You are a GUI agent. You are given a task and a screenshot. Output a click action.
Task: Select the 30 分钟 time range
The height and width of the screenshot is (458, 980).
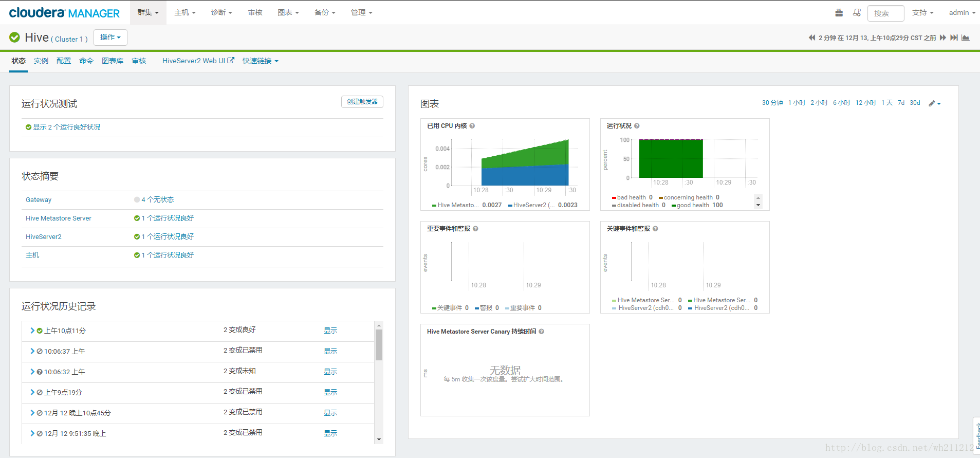[772, 103]
